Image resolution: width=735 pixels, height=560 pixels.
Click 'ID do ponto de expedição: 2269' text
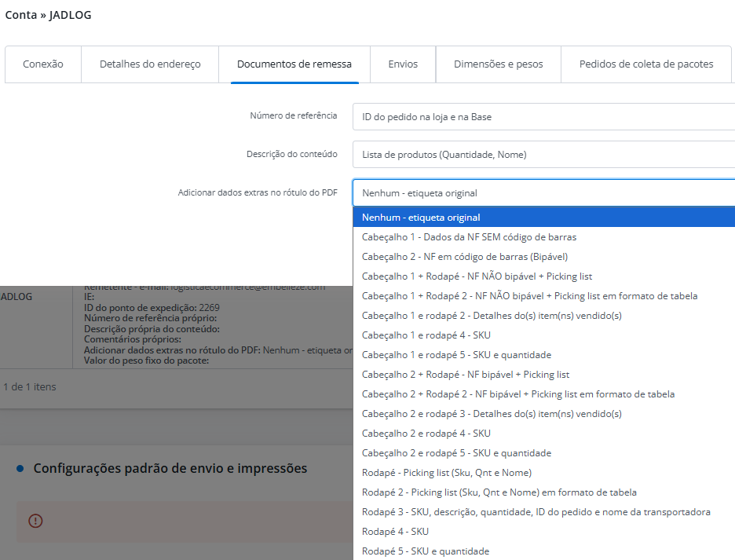pos(152,308)
